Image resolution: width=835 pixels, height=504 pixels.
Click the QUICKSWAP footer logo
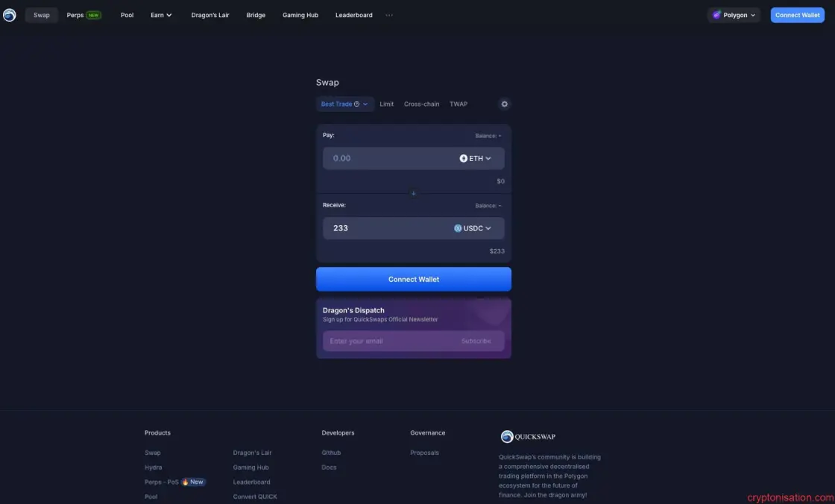coord(528,436)
